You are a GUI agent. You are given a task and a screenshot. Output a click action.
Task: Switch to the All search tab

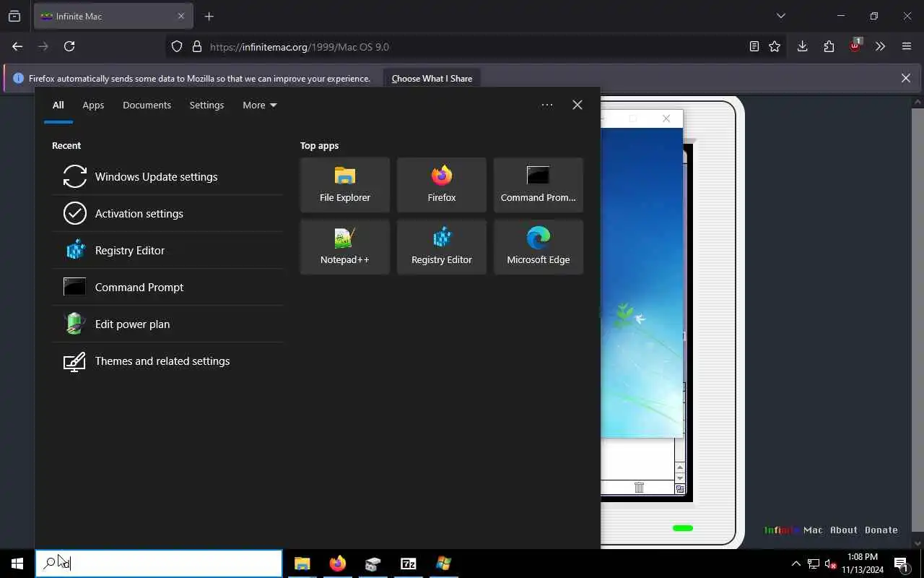[x=58, y=105]
